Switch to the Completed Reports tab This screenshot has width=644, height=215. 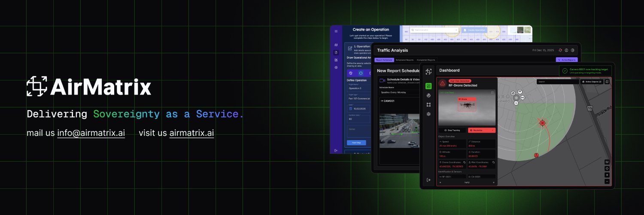tap(426, 60)
